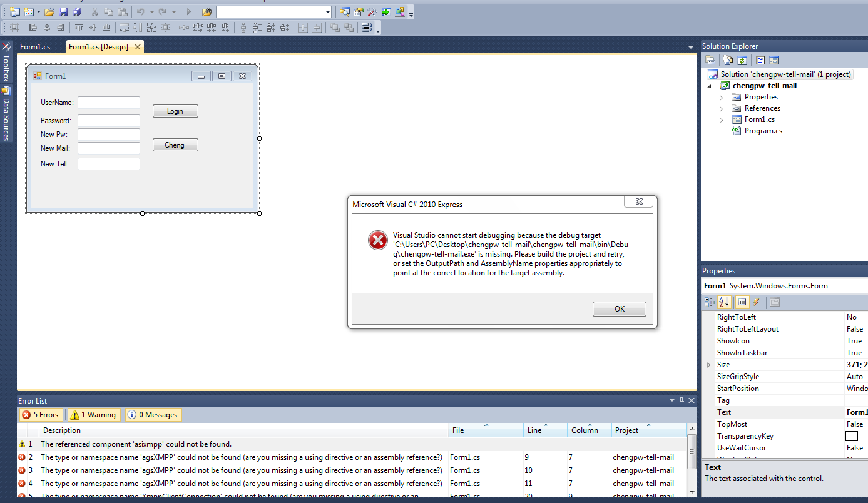Click the Properties icon in Solution Explorer toolbar
The image size is (868, 503).
[x=710, y=61]
